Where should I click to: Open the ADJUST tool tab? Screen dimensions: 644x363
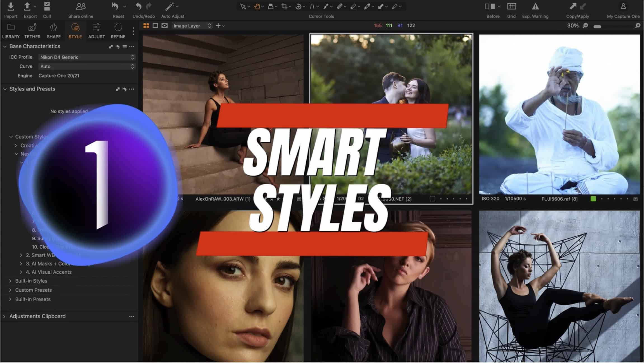(97, 31)
